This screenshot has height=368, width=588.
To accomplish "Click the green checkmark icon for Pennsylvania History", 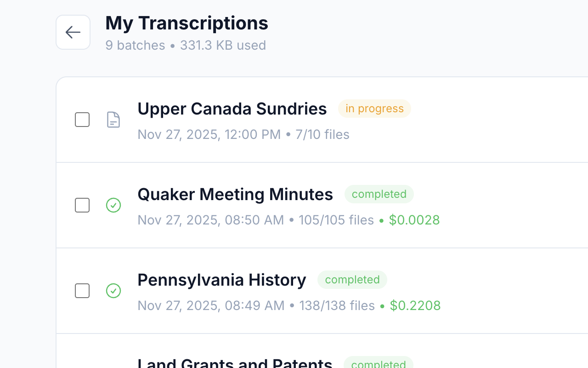I will (113, 291).
